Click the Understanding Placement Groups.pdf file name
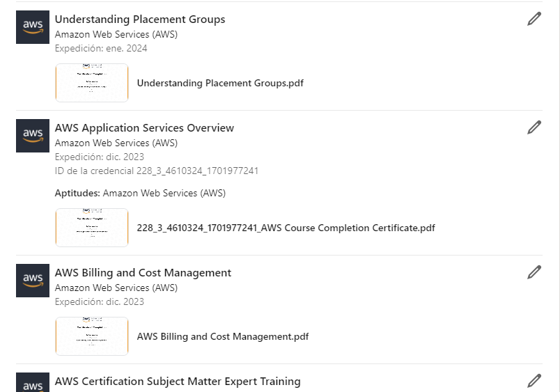Screen dimensions: 560x392 [220, 83]
